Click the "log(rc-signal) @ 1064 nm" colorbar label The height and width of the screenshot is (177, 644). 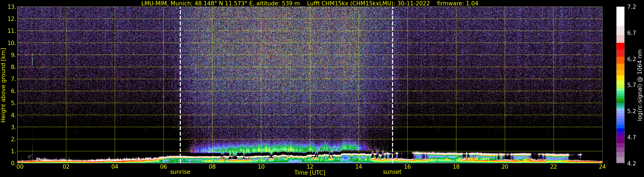coord(640,85)
